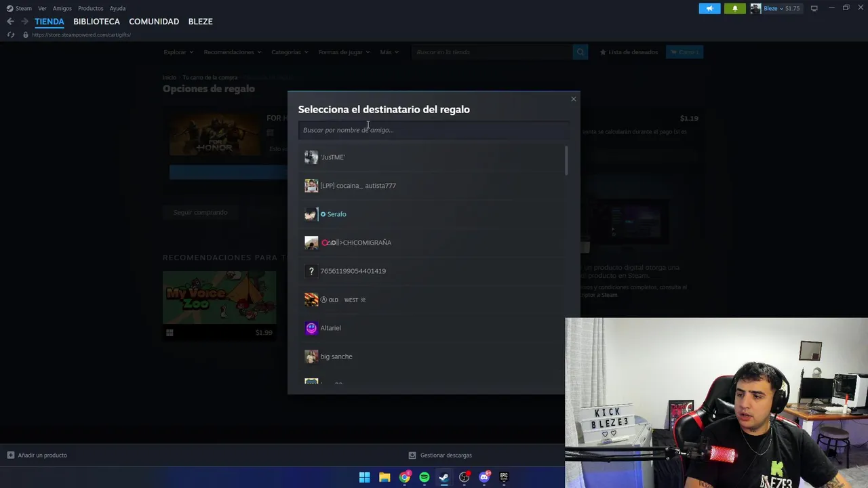Open Chrome from the taskbar
Screen dimensions: 868x488
[x=405, y=477]
